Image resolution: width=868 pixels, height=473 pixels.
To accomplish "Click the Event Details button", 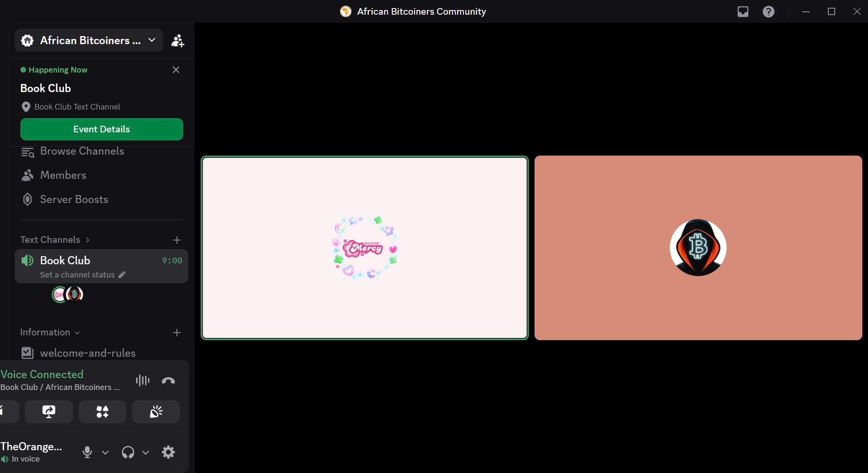I will tap(102, 129).
